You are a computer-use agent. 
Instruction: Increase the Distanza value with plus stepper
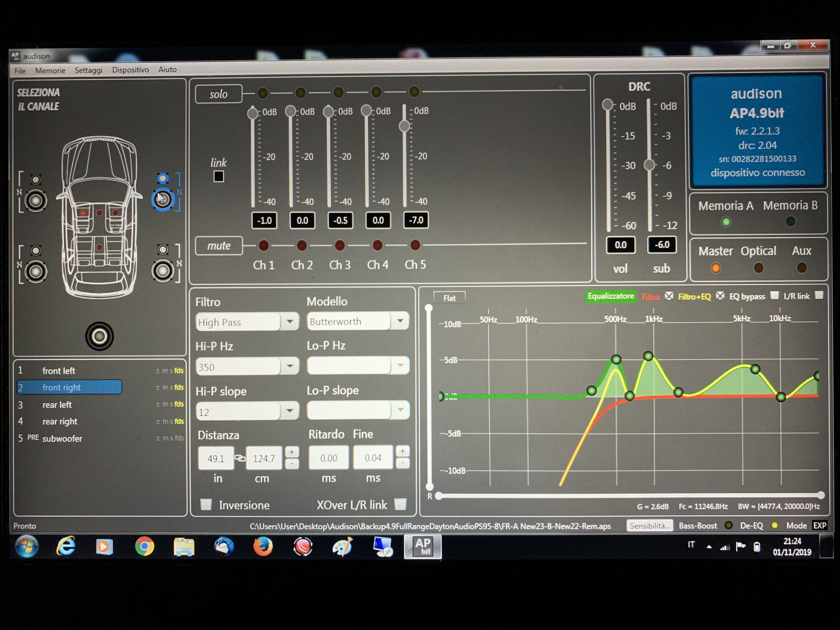click(292, 452)
